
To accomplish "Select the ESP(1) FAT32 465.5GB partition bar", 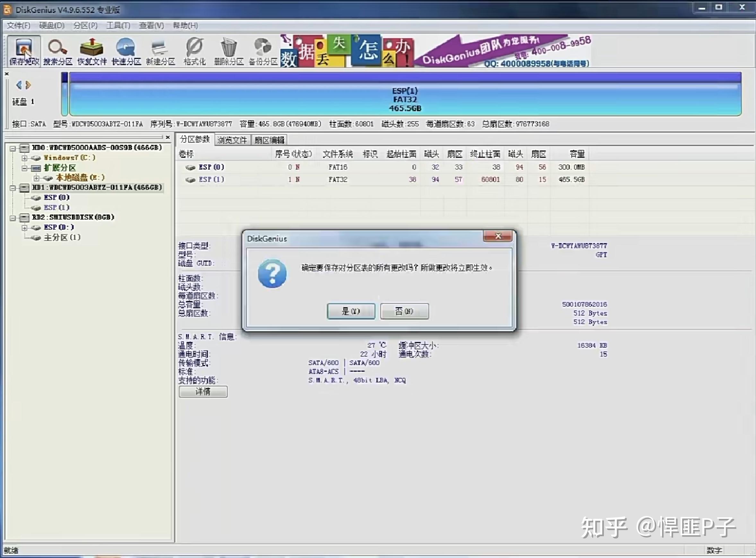I will coord(405,94).
